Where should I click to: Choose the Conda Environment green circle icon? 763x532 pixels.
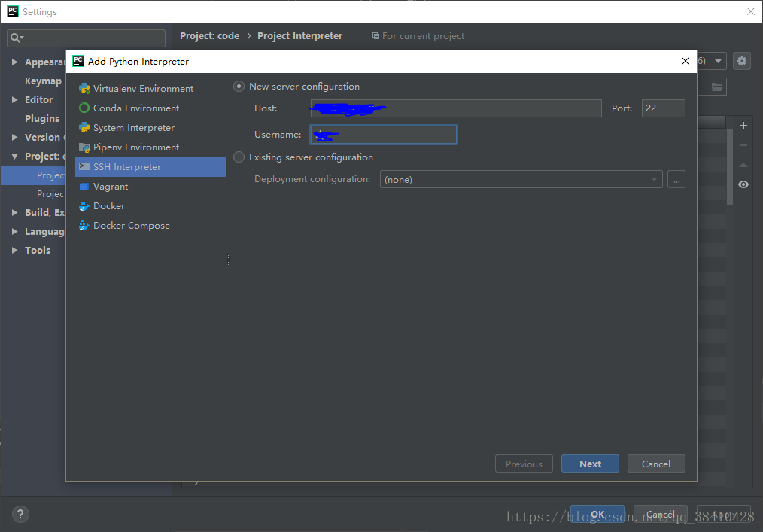[x=84, y=108]
